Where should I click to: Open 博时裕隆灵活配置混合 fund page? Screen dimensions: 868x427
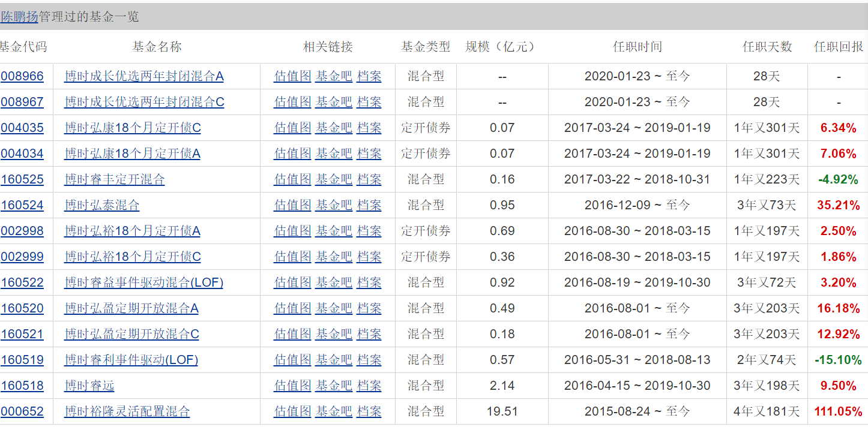coord(127,411)
